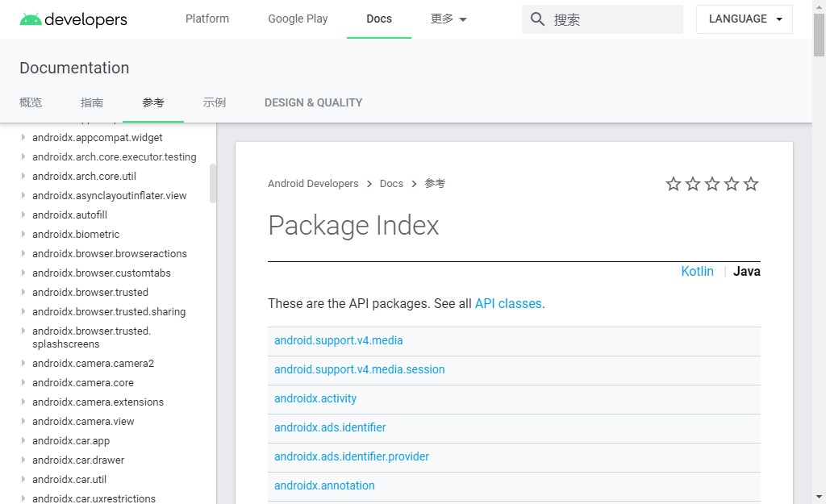Open the LANGUAGE dropdown
The image size is (826, 504).
click(745, 19)
